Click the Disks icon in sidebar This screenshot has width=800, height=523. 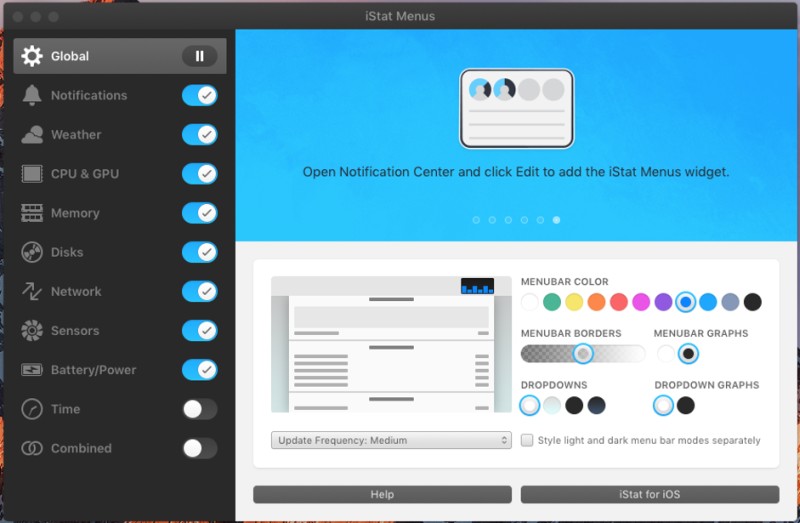coord(32,252)
